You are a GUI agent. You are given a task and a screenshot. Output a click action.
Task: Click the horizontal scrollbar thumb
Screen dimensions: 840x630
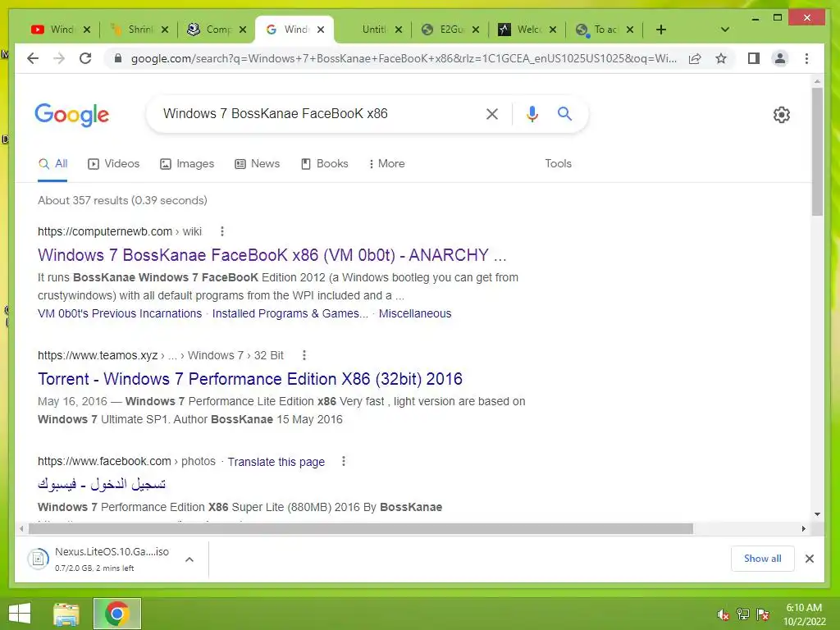361,529
